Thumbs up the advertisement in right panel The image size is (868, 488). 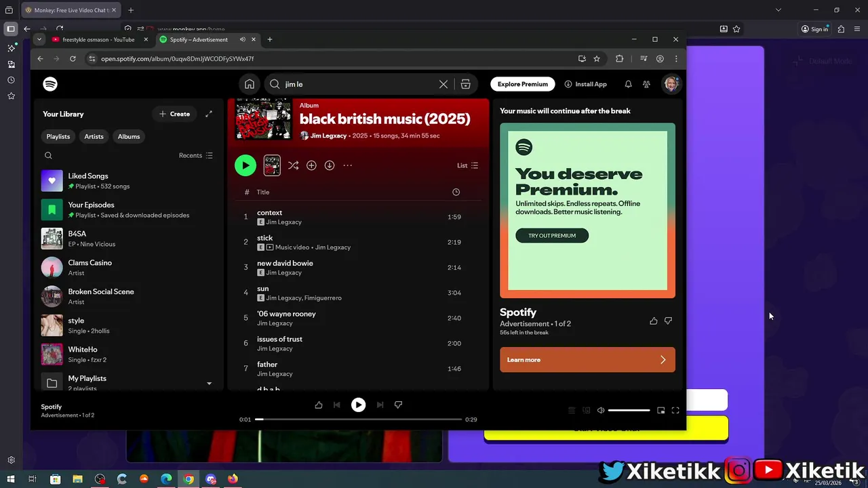(654, 321)
